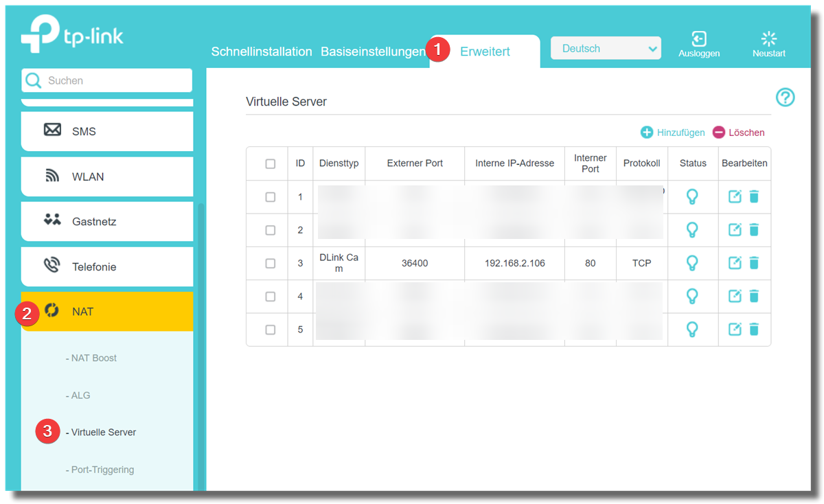This screenshot has height=504, width=824.
Task: Click the Ausloggen logout icon
Action: click(x=698, y=40)
